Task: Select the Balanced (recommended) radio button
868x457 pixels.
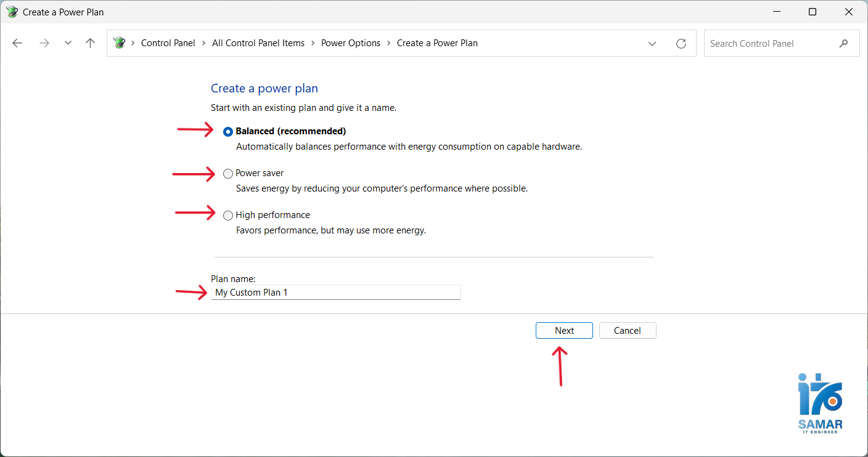Action: click(228, 132)
